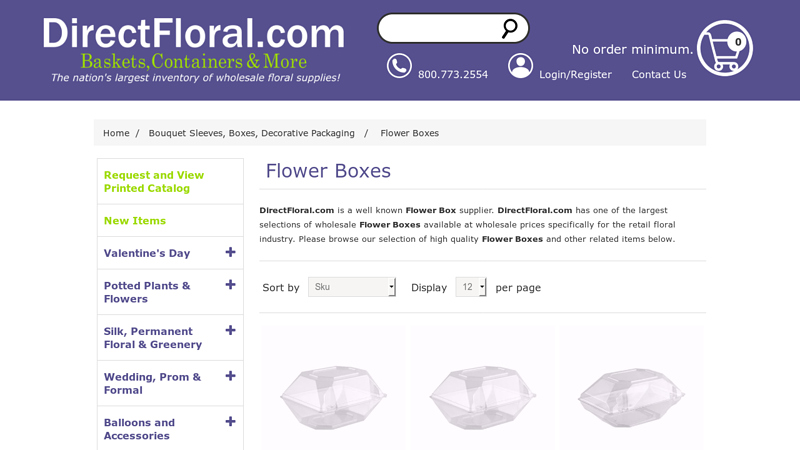Open Bouquet Sleeves, Boxes, Decorative Packaging breadcrumb

tap(252, 133)
